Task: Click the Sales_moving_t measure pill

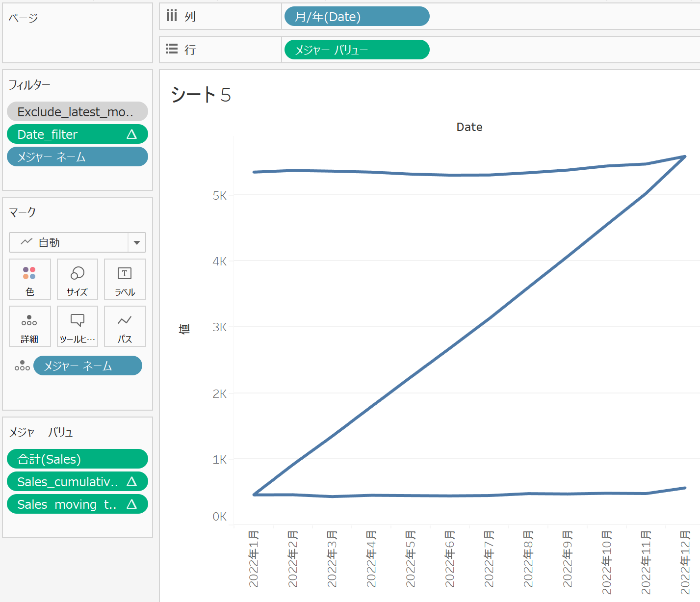Action: pyautogui.click(x=77, y=504)
